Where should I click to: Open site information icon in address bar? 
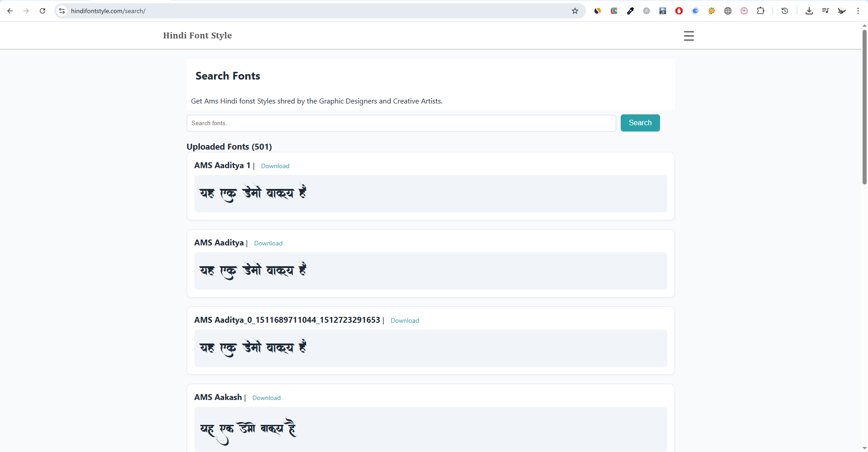click(62, 11)
